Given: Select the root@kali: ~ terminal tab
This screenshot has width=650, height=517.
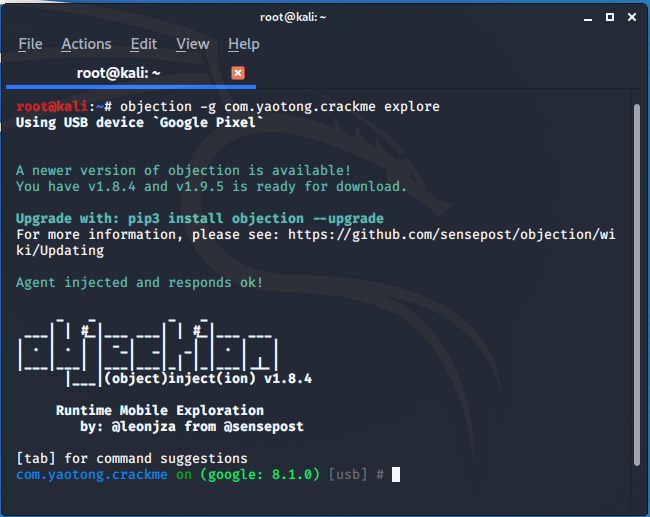Looking at the screenshot, I should pyautogui.click(x=119, y=73).
